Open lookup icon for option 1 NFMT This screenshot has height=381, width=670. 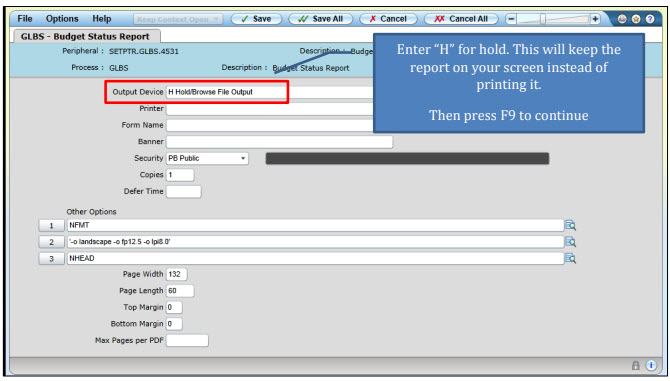click(x=570, y=225)
